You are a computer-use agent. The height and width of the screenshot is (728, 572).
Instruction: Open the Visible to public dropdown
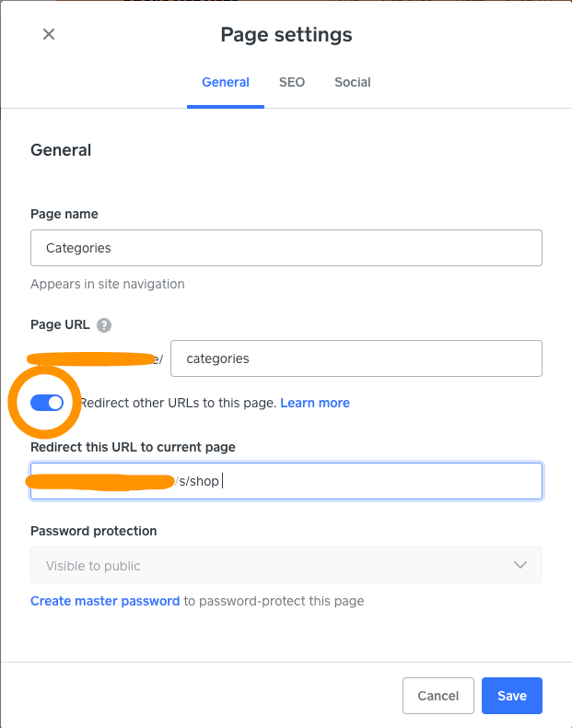tap(286, 565)
